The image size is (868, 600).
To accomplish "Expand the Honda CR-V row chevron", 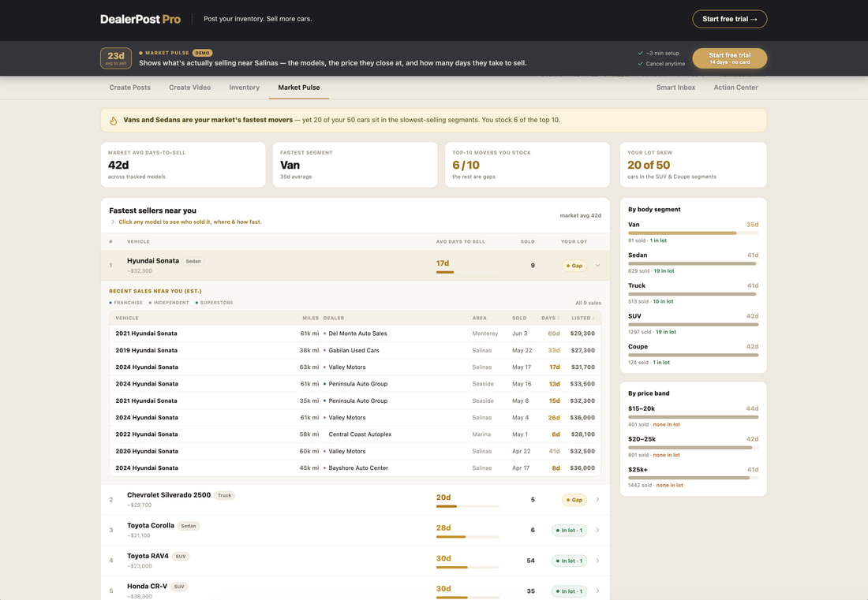I will (598, 591).
